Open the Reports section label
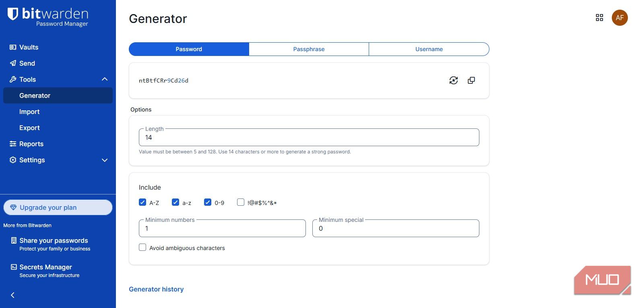The height and width of the screenshot is (308, 644). click(31, 144)
